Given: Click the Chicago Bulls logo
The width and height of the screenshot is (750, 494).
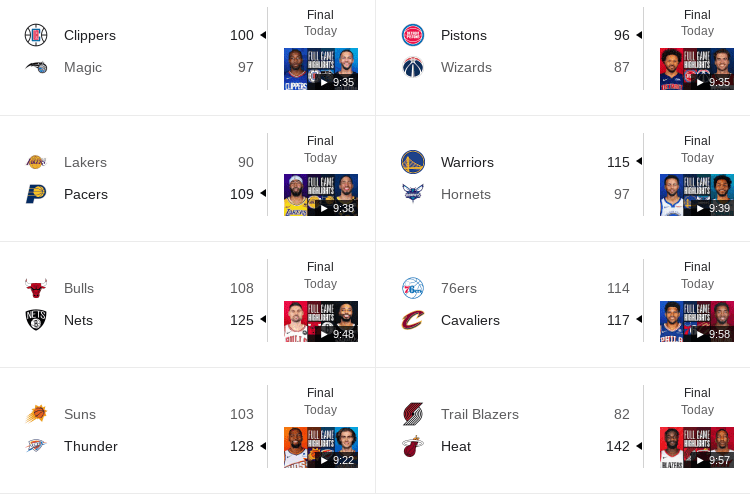Looking at the screenshot, I should (x=36, y=288).
